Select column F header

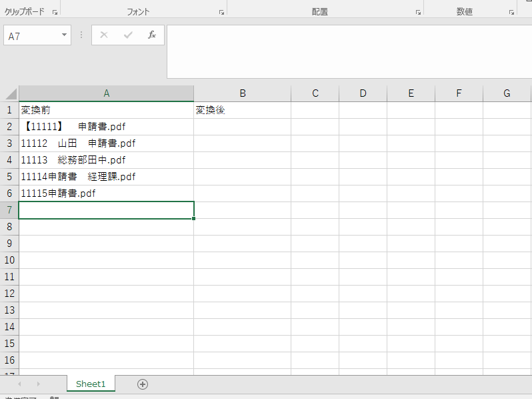(x=459, y=93)
